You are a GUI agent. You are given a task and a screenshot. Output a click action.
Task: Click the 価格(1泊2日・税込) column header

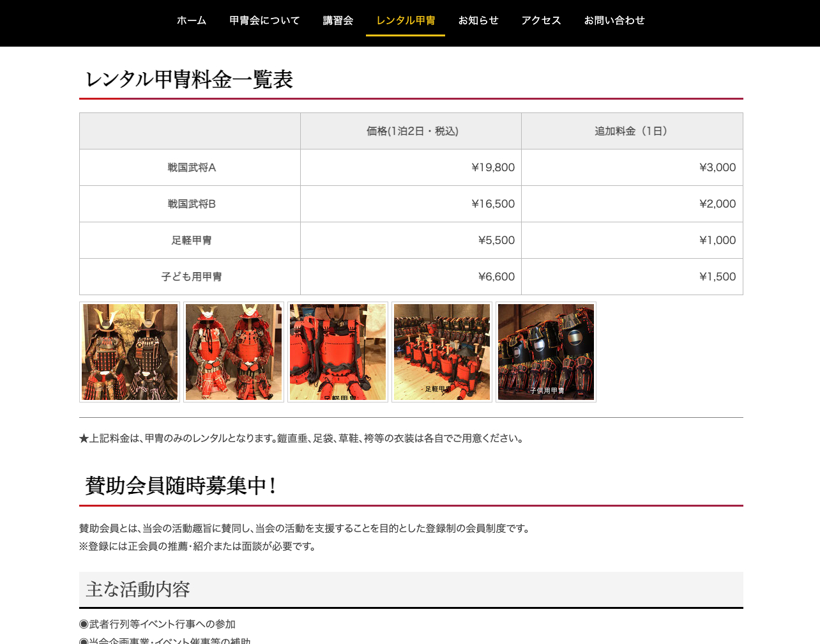coord(412,131)
